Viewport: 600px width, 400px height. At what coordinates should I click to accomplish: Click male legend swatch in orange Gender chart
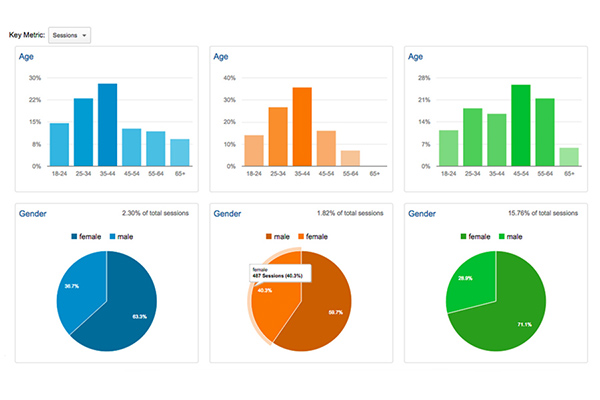(268, 236)
